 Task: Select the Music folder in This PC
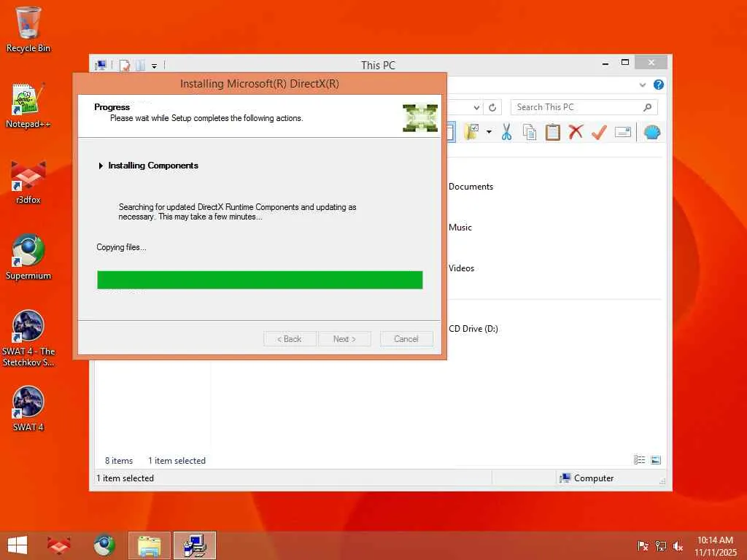coord(460,227)
